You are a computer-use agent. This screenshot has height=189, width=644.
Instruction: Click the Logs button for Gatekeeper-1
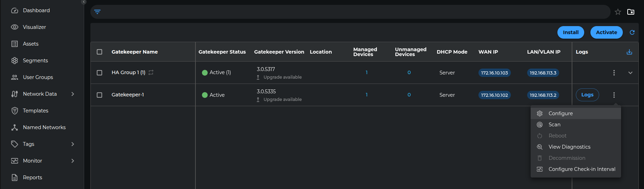click(587, 95)
